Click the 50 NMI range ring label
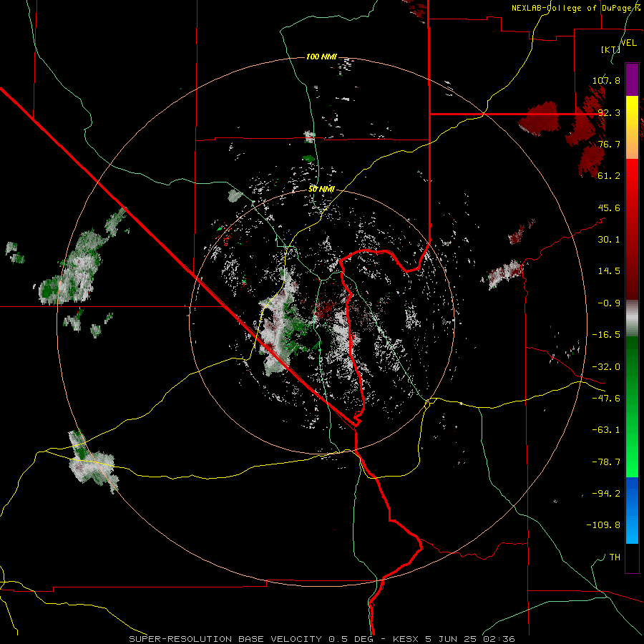 (x=321, y=189)
